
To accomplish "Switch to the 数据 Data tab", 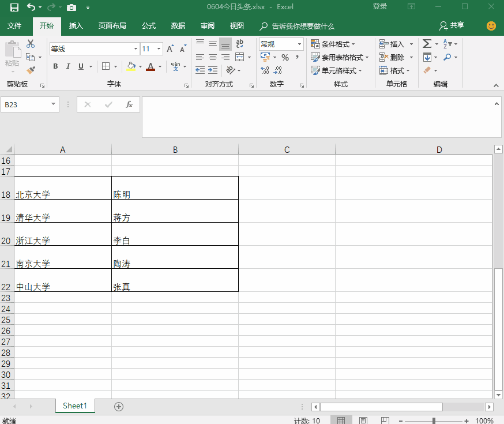I will (178, 26).
